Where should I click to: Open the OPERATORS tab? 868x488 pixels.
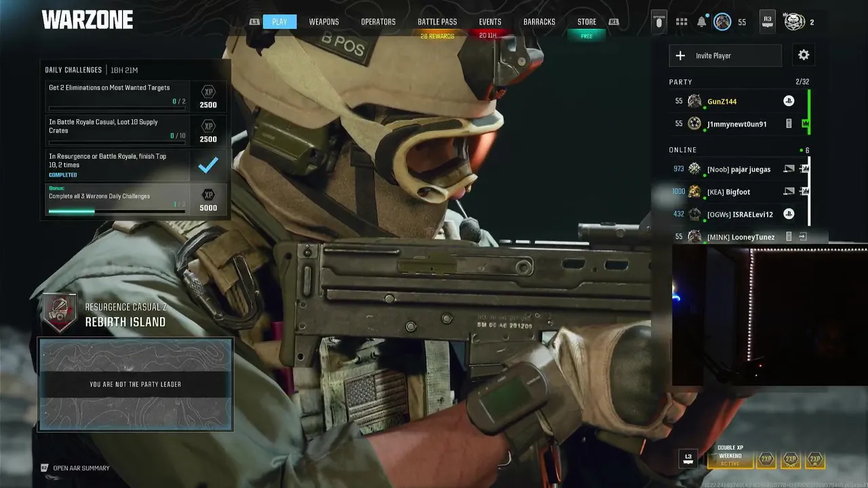[378, 22]
